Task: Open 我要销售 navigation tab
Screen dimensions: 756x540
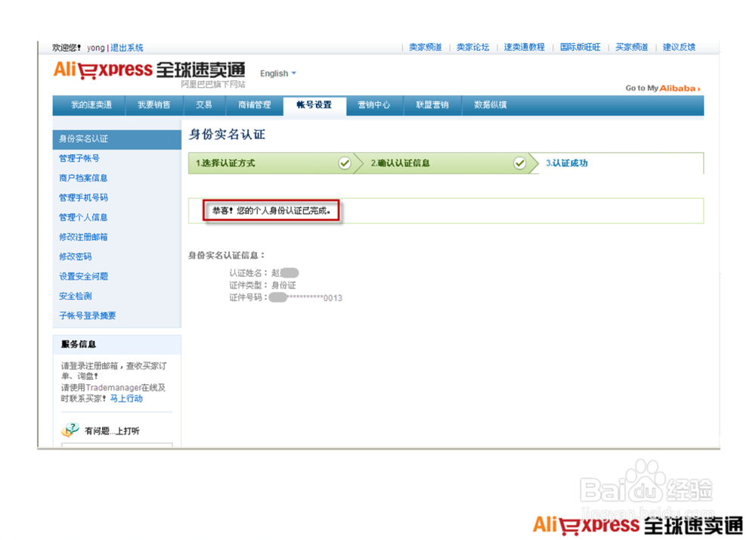Action: click(x=153, y=104)
